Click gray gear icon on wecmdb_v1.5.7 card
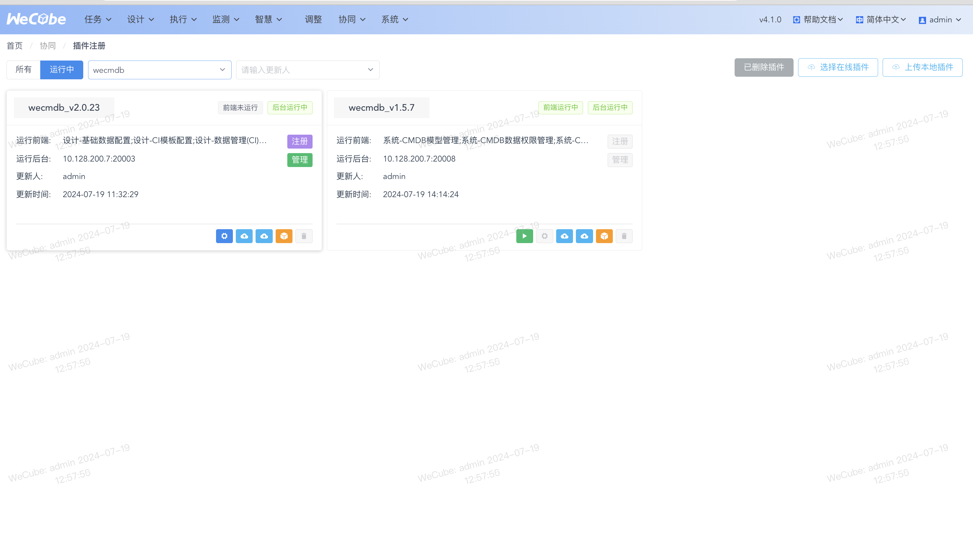Screen dimensions: 973x560 click(x=544, y=236)
